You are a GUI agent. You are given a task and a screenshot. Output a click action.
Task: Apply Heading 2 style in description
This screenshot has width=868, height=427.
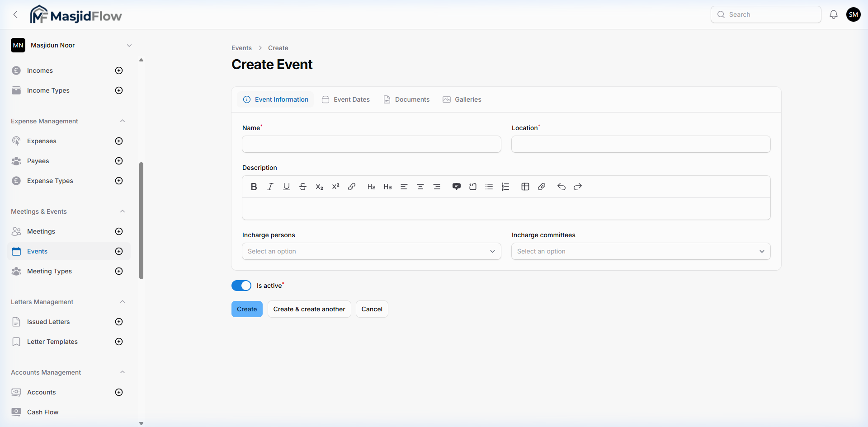pos(371,186)
